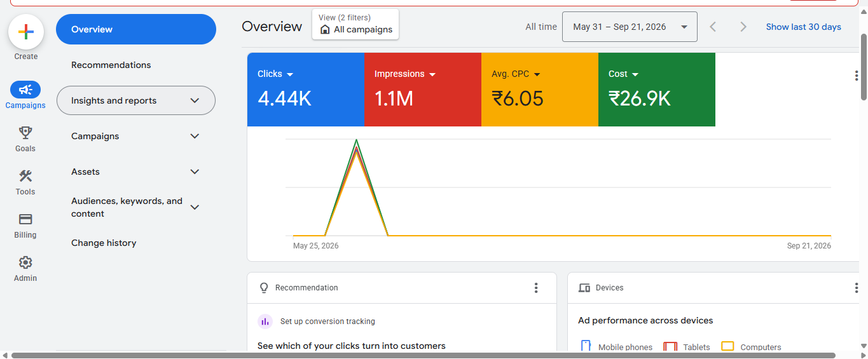
Task: Click the ₹6.05 average CPC value
Action: click(518, 98)
